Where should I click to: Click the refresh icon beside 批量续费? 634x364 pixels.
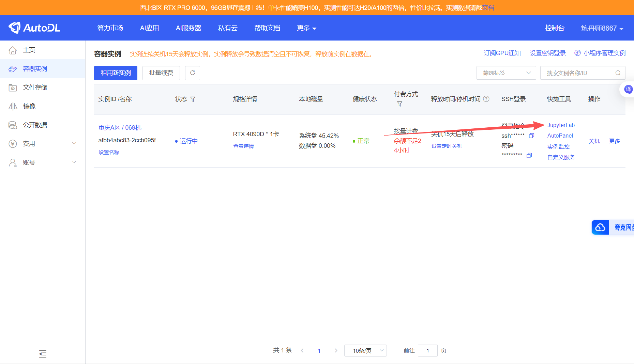193,73
